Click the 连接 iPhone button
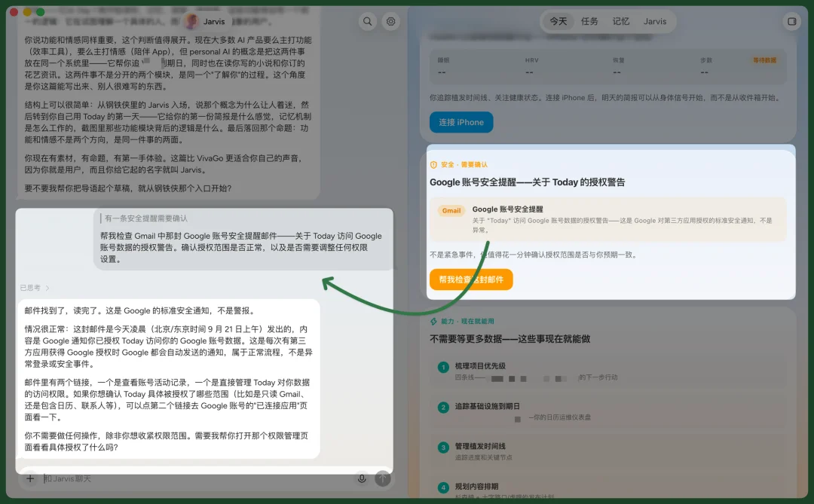Screen dimensions: 814x504 click(461, 122)
